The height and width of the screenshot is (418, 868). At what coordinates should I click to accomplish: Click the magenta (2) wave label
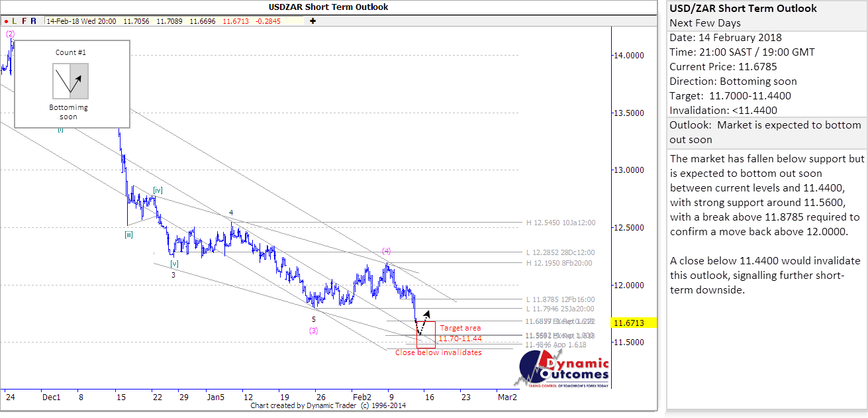(x=11, y=33)
